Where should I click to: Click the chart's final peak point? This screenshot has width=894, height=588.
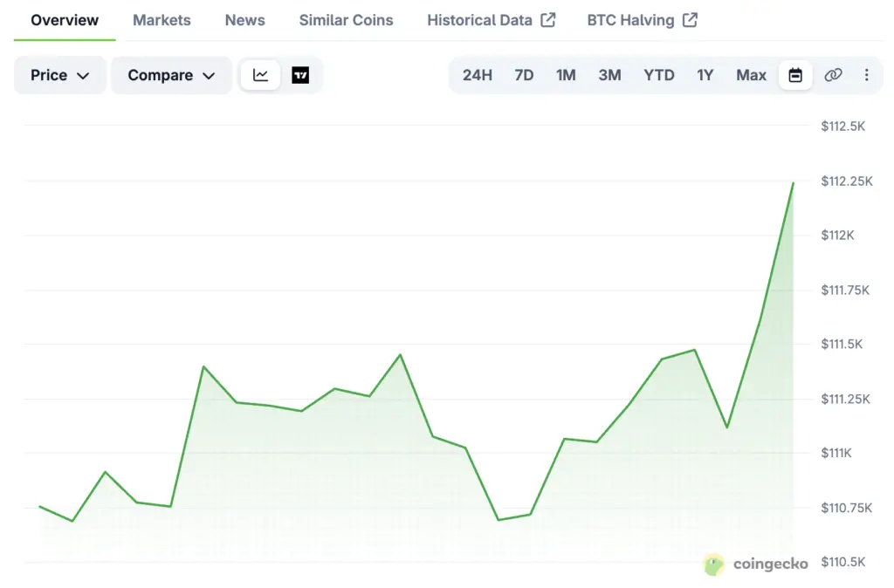tap(793, 183)
